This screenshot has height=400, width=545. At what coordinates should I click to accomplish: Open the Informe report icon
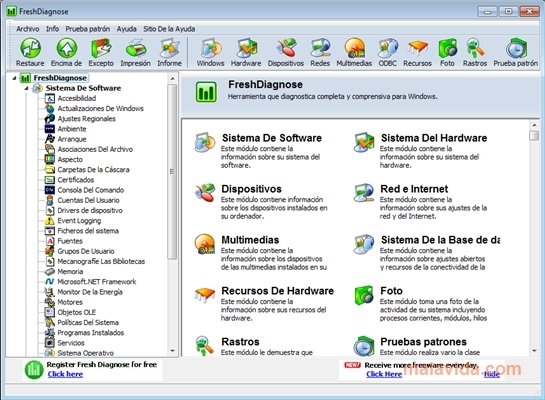pyautogui.click(x=169, y=48)
